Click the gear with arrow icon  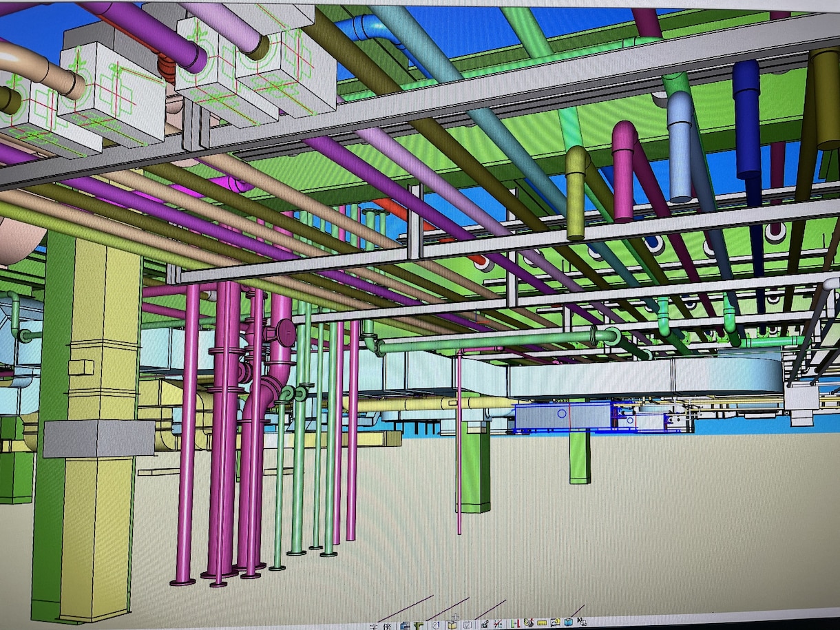[485, 624]
